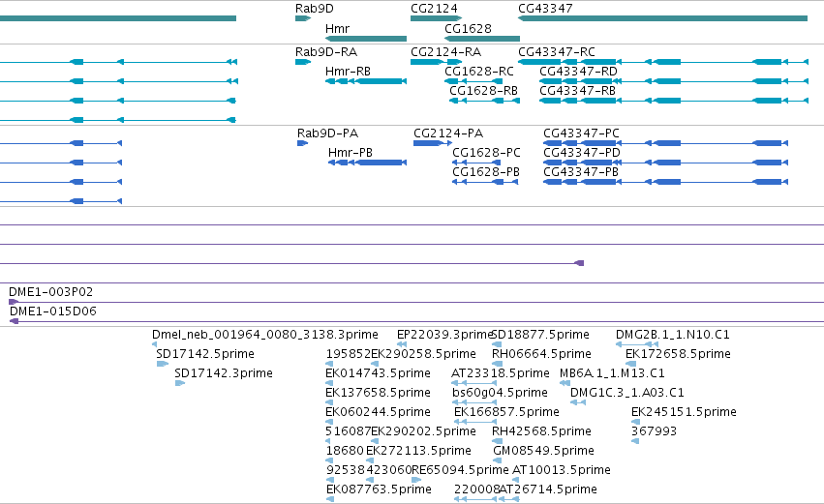Viewport: 824px width, 504px height.
Task: Open the CG2124 gene feature
Action: coord(436,18)
